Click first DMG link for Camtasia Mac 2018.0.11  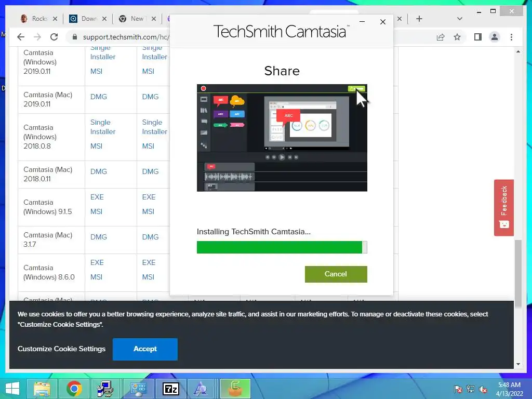pos(98,171)
